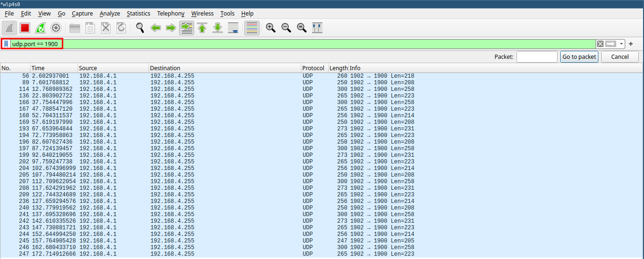Viewport: 644px width, 259px height.
Task: Go to the first packet icon
Action: point(202,28)
